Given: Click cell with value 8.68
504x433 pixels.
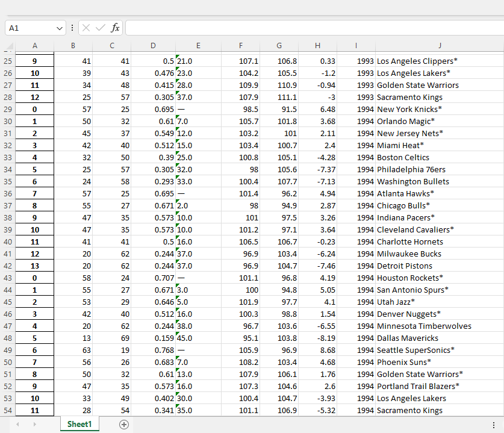Looking at the screenshot, I should [317, 350].
